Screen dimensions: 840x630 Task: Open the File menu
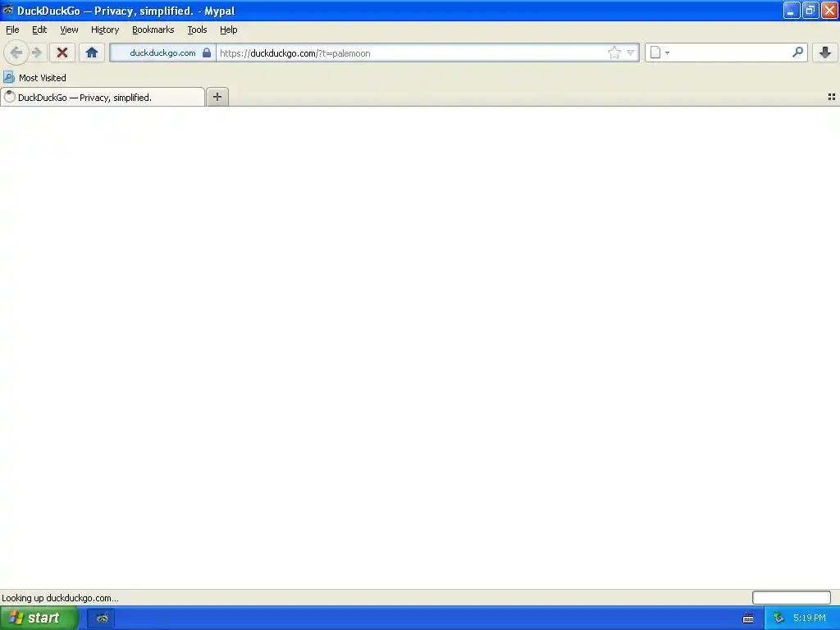click(12, 30)
